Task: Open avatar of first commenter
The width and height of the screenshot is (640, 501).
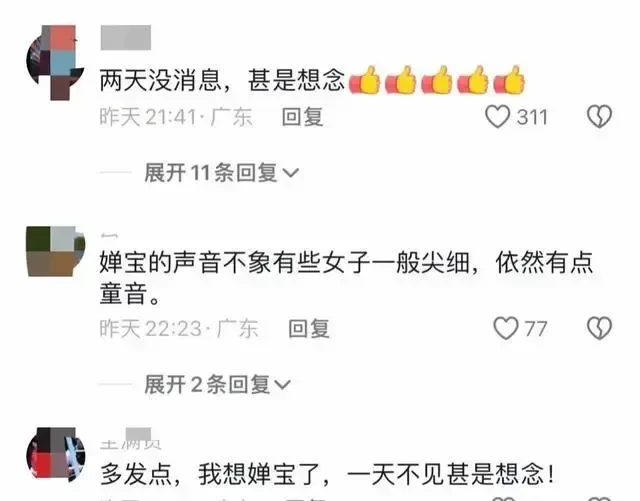Action: [55, 63]
